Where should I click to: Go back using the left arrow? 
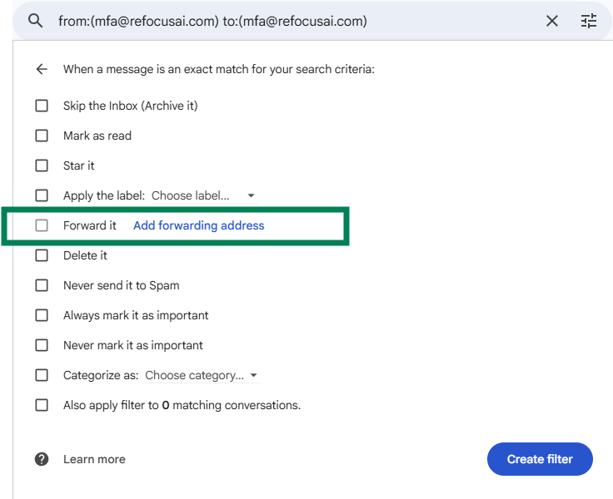(41, 70)
